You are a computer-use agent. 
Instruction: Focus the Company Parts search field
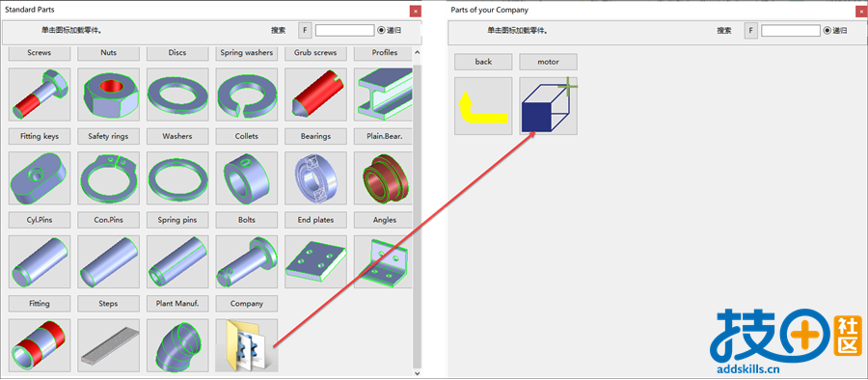pos(791,31)
